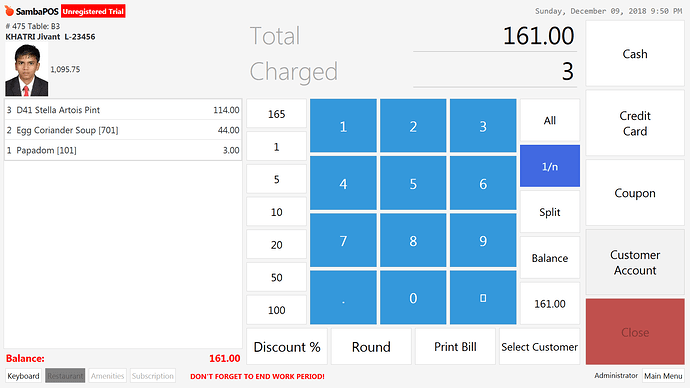The height and width of the screenshot is (388, 690).
Task: Apply Discount % to the ticket
Action: click(x=287, y=347)
